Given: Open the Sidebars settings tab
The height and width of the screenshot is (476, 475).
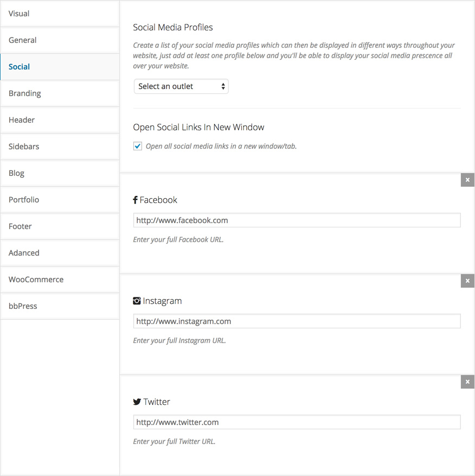Looking at the screenshot, I should [x=60, y=147].
